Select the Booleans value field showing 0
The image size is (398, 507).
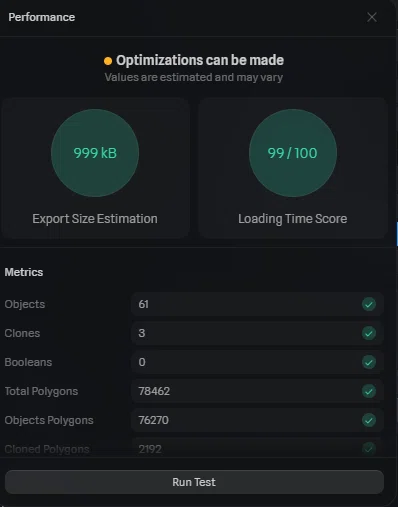(257, 362)
